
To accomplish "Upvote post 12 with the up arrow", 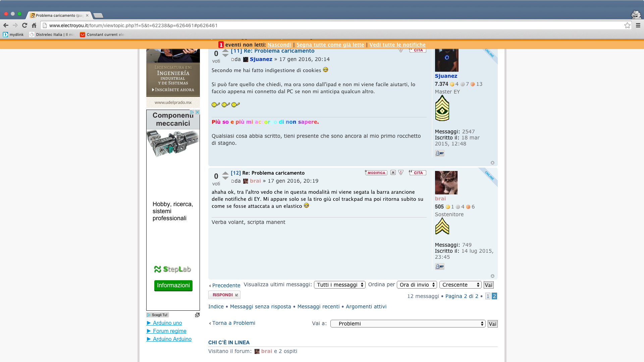I will [225, 173].
